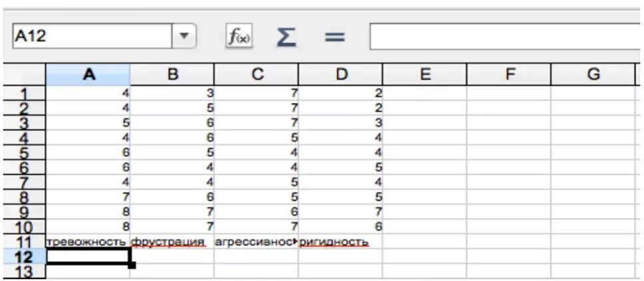Image resolution: width=644 pixels, height=281 pixels.
Task: Click the cell containing фрустрация
Action: point(172,242)
